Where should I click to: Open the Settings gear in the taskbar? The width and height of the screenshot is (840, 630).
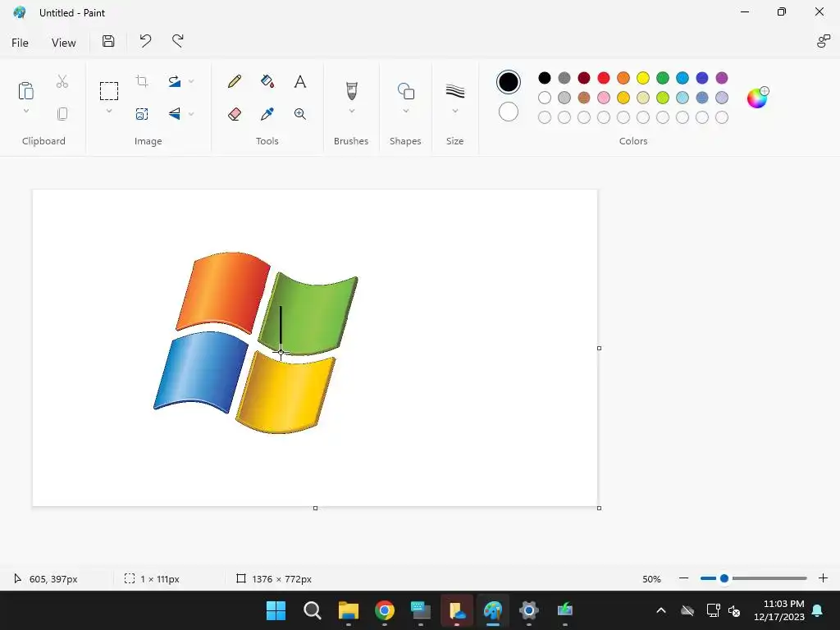[529, 610]
